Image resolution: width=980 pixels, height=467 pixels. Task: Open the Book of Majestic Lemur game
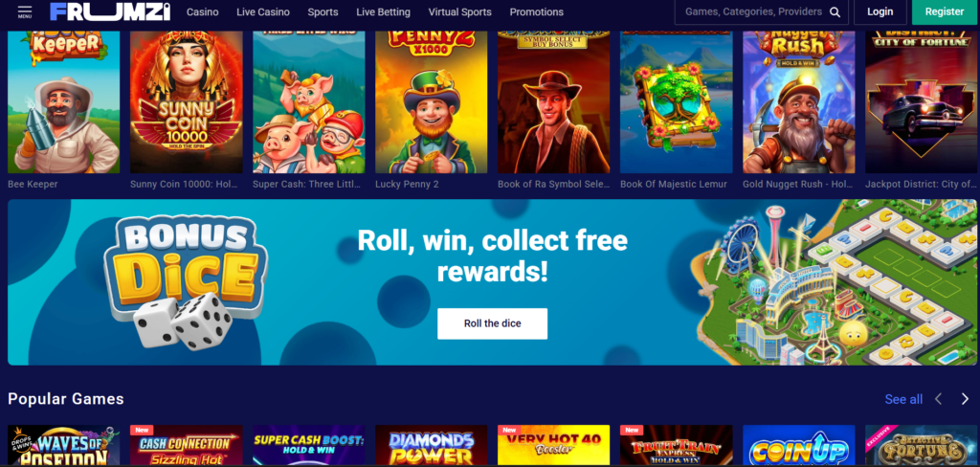pyautogui.click(x=677, y=101)
